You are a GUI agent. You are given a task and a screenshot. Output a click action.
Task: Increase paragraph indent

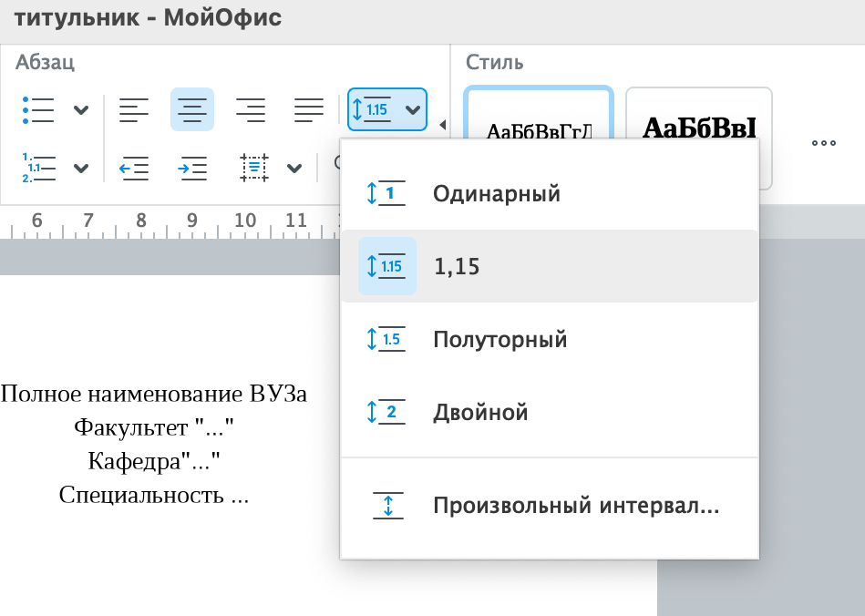(x=192, y=168)
